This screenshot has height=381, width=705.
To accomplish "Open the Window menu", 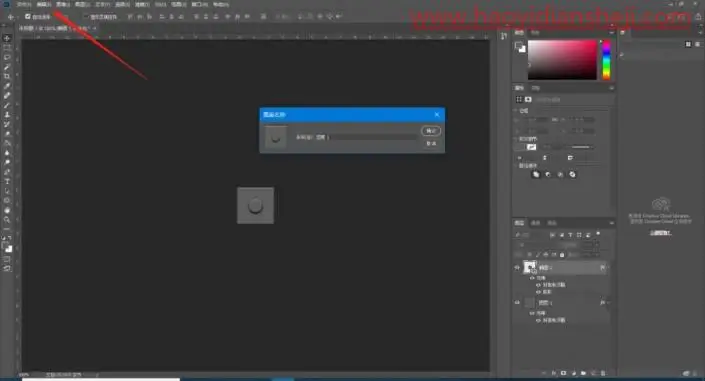I will pyautogui.click(x=200, y=4).
